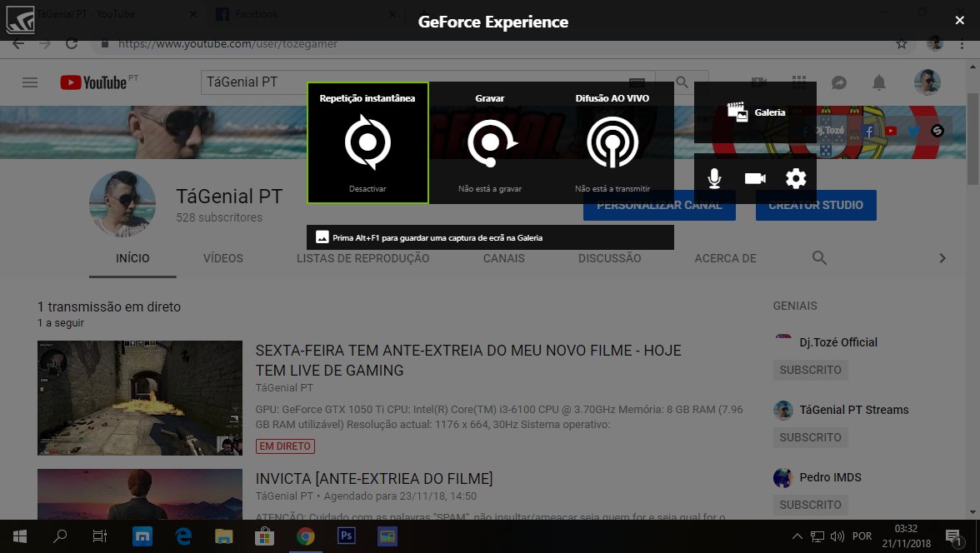Image resolution: width=980 pixels, height=553 pixels.
Task: Open Windows taskbar search
Action: [60, 536]
